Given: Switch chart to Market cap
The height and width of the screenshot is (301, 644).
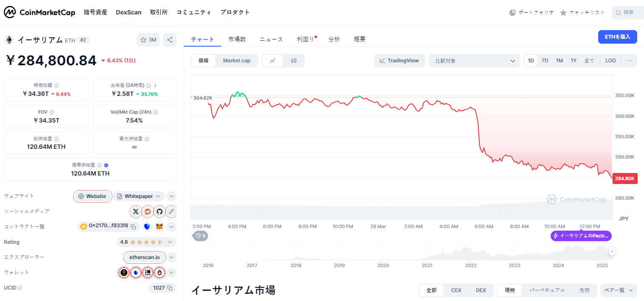Looking at the screenshot, I should 236,61.
